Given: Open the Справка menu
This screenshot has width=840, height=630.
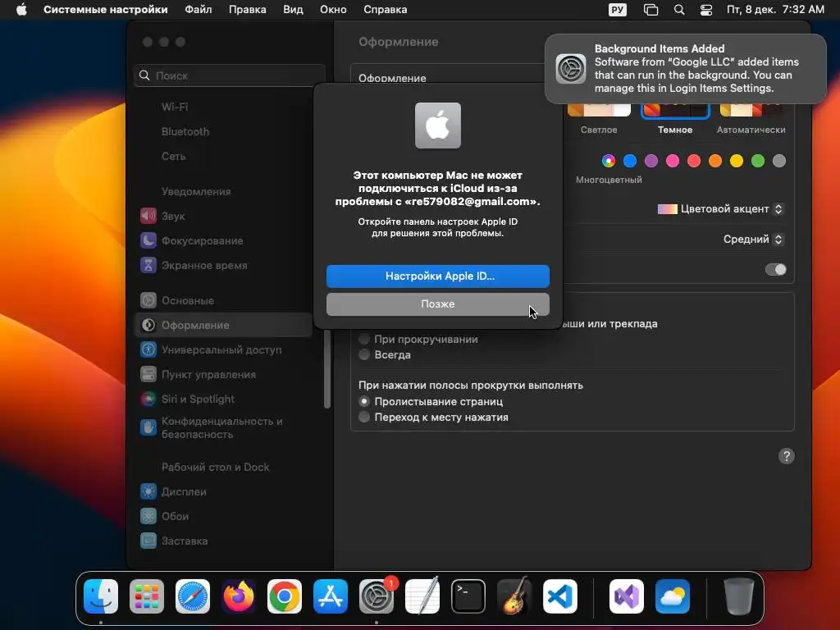Looking at the screenshot, I should (386, 10).
